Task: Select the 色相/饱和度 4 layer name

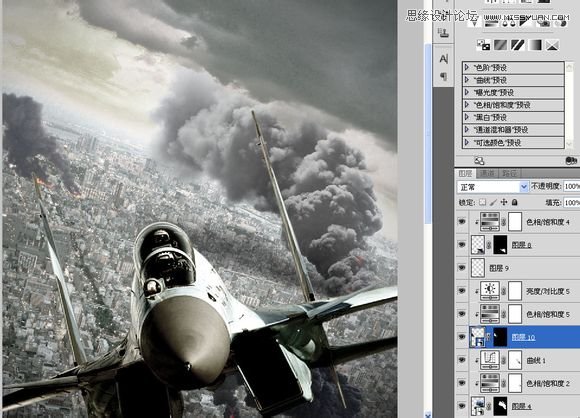Action: coord(548,222)
